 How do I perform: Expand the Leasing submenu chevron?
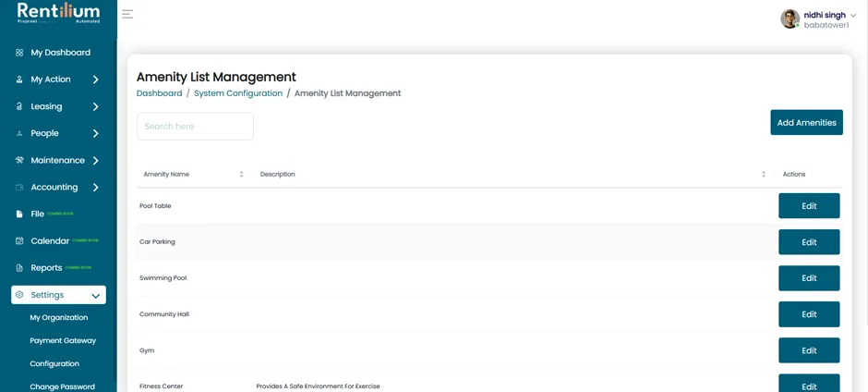tap(96, 106)
